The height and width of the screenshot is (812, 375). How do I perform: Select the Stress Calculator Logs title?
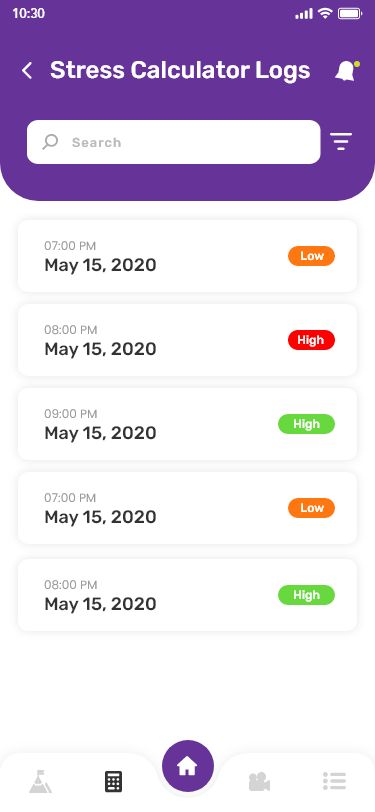point(180,70)
